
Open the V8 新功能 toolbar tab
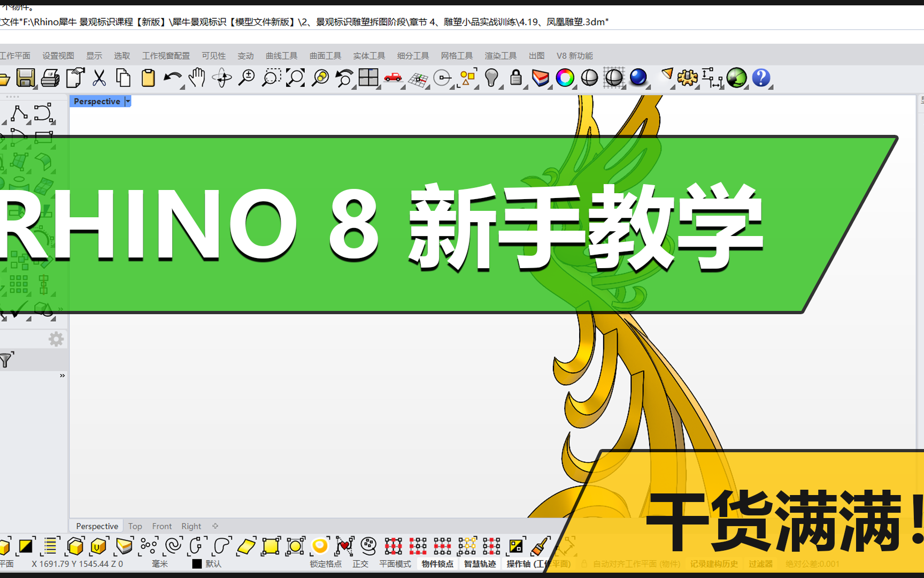point(575,56)
